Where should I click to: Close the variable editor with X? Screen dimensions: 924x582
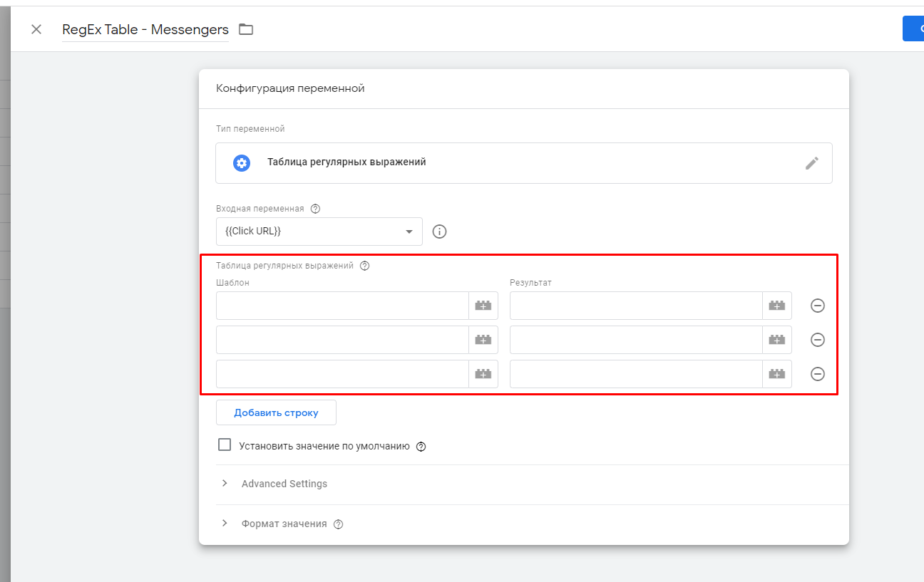click(36, 29)
